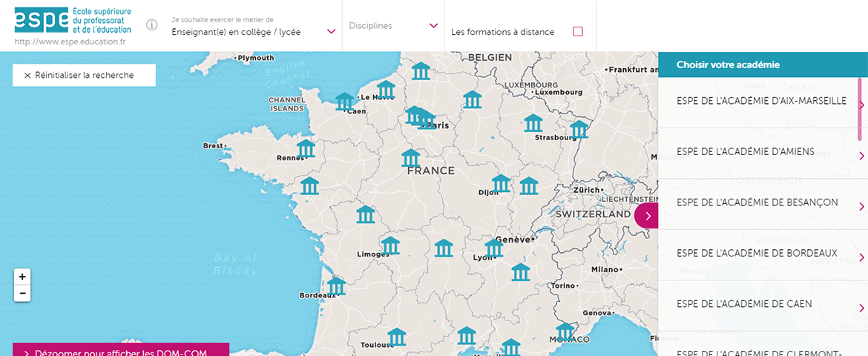Open the http://www.espe.education.fr link
Image resolution: width=868 pixels, height=356 pixels.
point(70,42)
